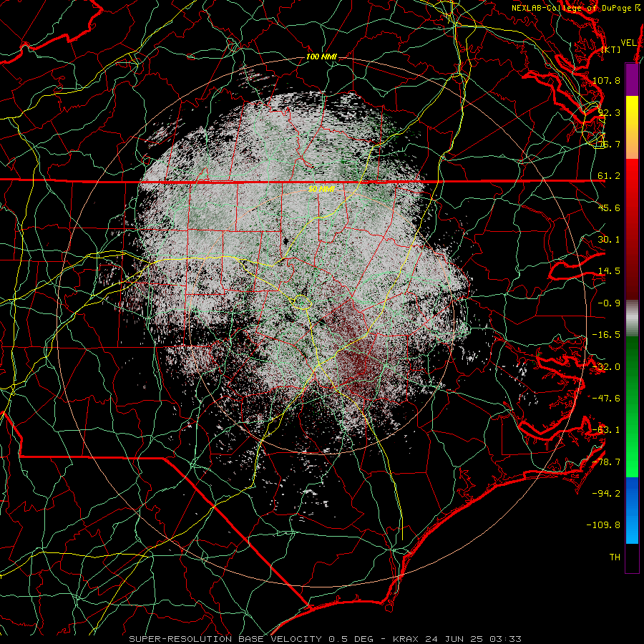Select the 107.8 velocity scale value
Viewport: 644px width, 644px height.
[x=606, y=80]
